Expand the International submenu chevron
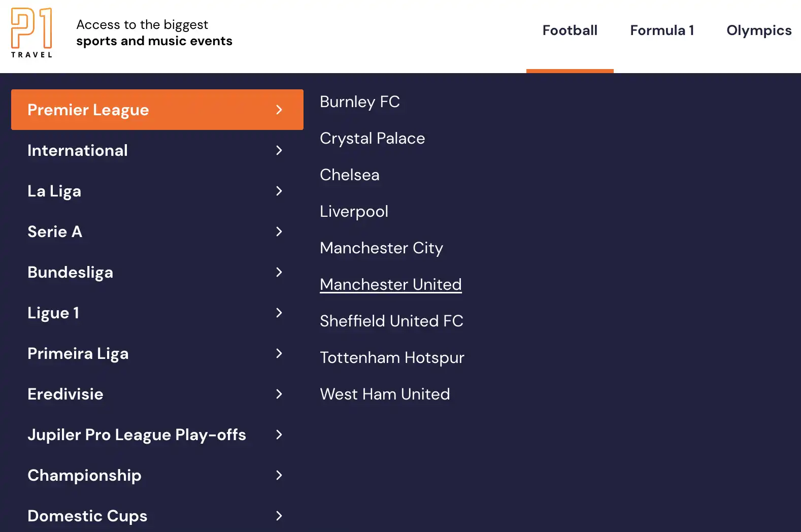Image resolution: width=801 pixels, height=532 pixels. [279, 150]
